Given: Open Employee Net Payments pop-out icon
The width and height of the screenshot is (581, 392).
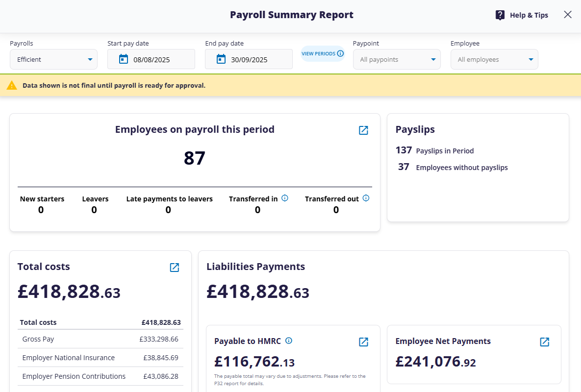Looking at the screenshot, I should [544, 342].
